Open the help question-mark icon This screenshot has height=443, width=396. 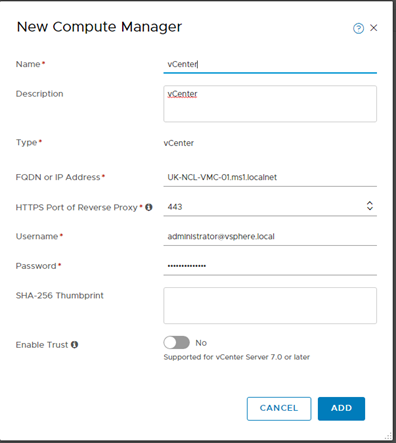click(358, 28)
